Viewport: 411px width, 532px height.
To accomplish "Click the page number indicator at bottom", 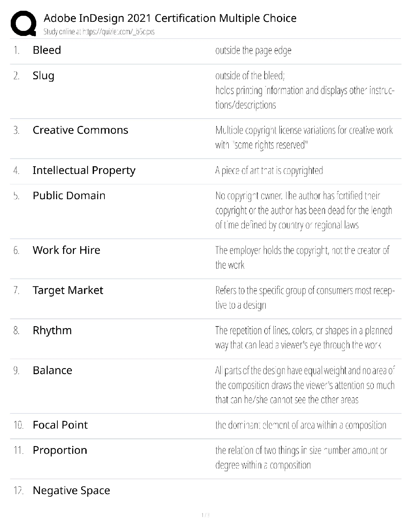I will click(x=205, y=515).
